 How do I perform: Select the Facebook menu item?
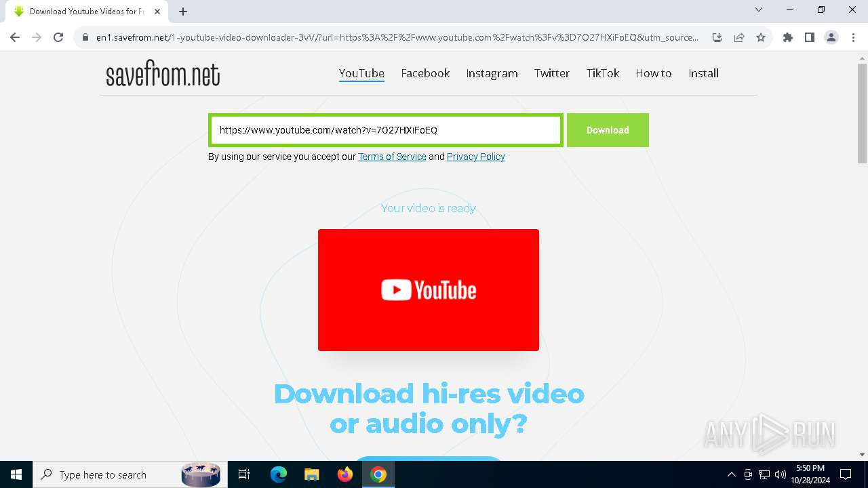point(425,73)
